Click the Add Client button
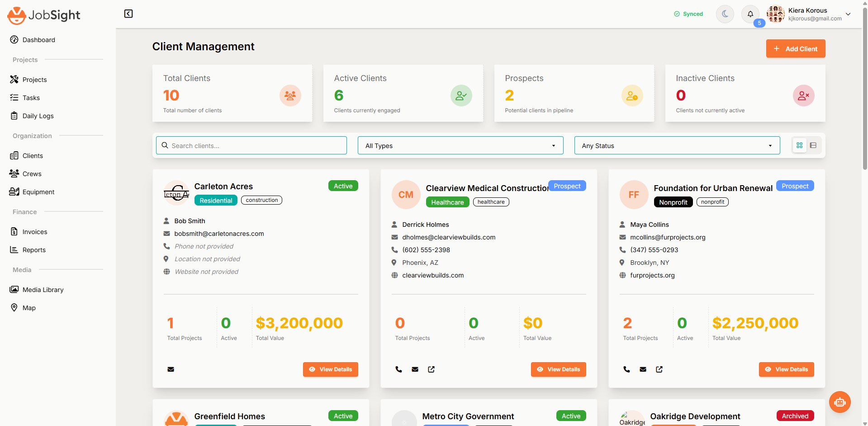 point(796,48)
